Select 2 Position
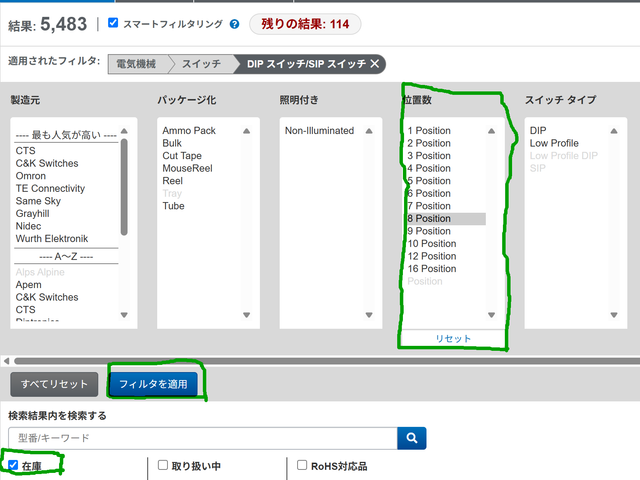640x480 pixels. [429, 143]
